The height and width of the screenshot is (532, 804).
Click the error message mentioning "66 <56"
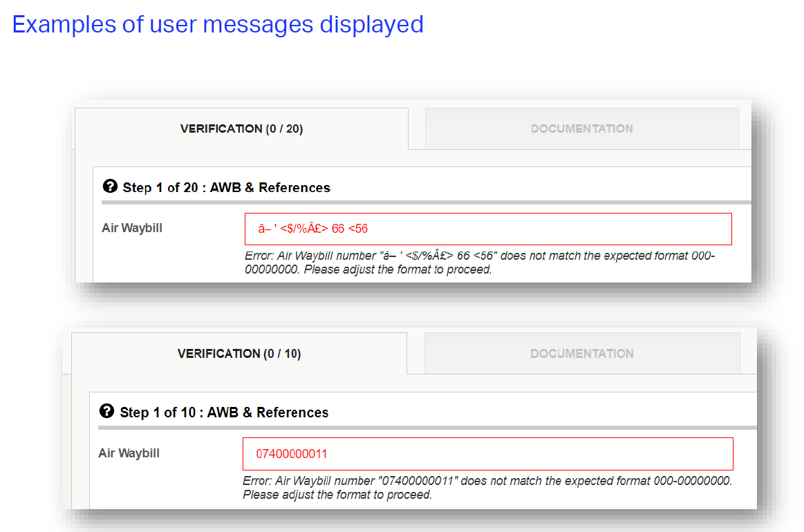pyautogui.click(x=479, y=263)
